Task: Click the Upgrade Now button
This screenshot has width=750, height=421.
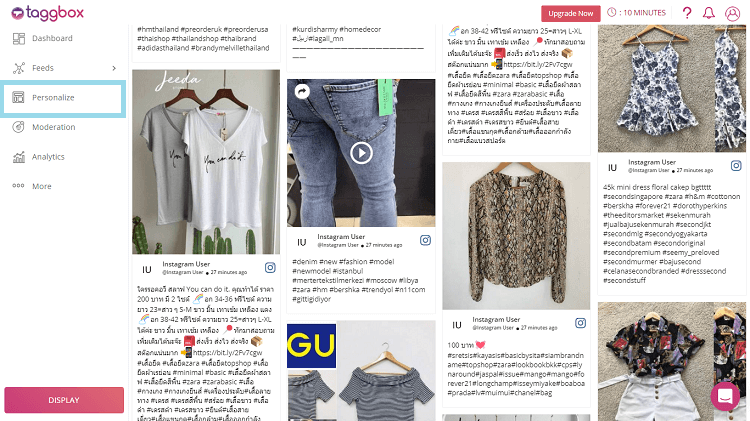Action: pyautogui.click(x=571, y=13)
